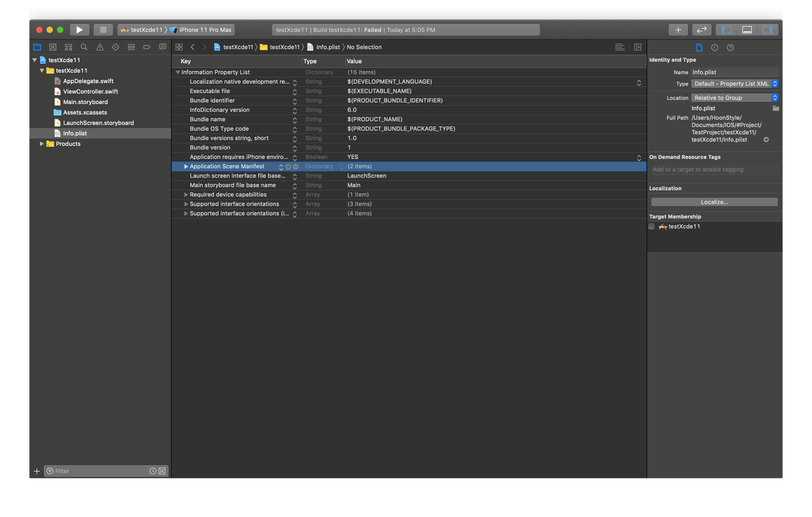
Task: Hide the Navigator panel
Action: click(x=726, y=30)
